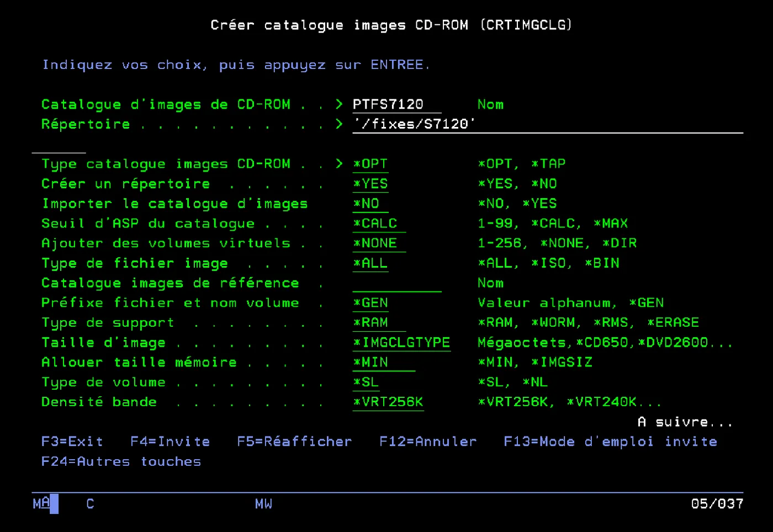Click the empty Catalogue images de référence field

click(x=397, y=283)
